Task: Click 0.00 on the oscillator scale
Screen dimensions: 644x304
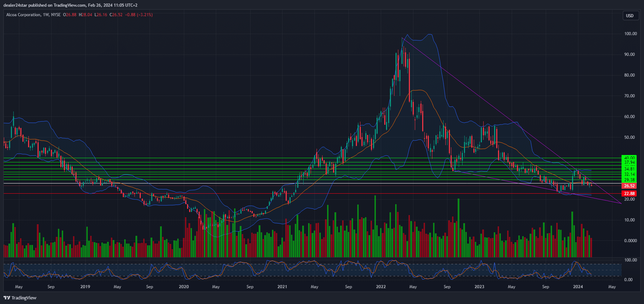Action: pos(628,280)
